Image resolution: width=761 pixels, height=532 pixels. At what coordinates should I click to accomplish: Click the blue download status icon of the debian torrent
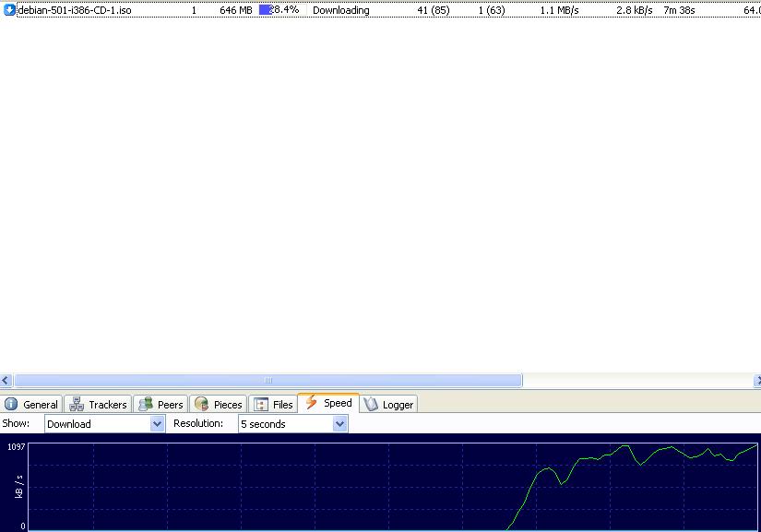9,10
